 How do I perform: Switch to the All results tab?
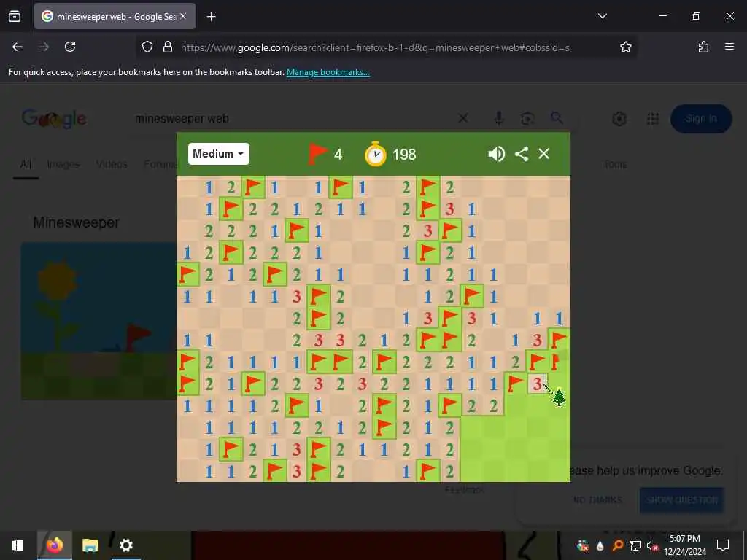click(26, 164)
